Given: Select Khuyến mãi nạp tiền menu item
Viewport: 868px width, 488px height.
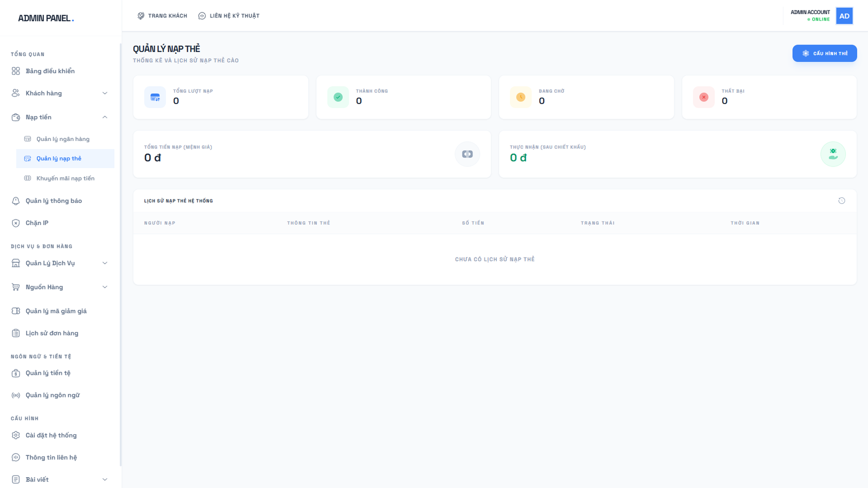Looking at the screenshot, I should (65, 178).
